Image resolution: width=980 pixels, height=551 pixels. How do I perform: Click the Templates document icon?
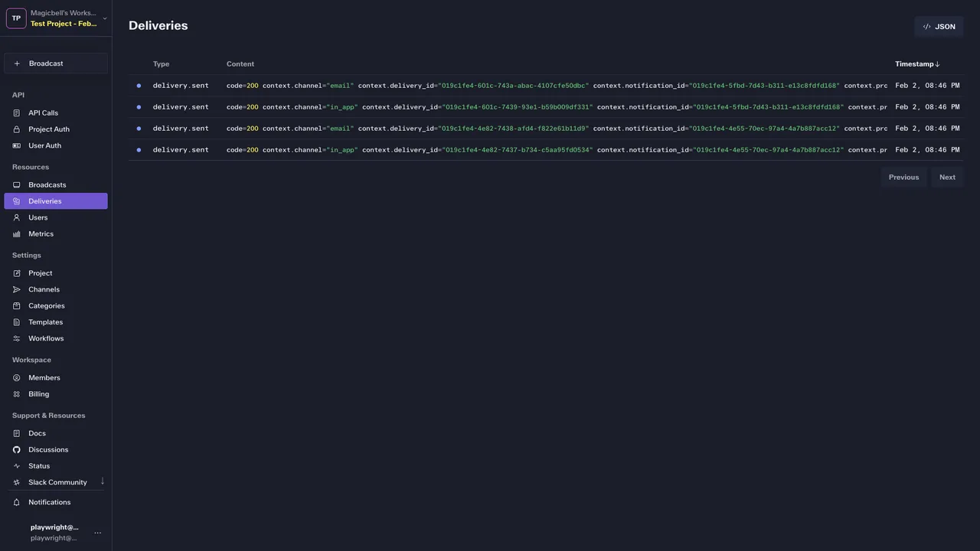[17, 322]
